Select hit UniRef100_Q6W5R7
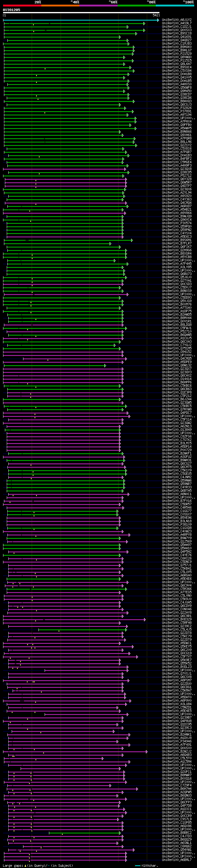 177,182
